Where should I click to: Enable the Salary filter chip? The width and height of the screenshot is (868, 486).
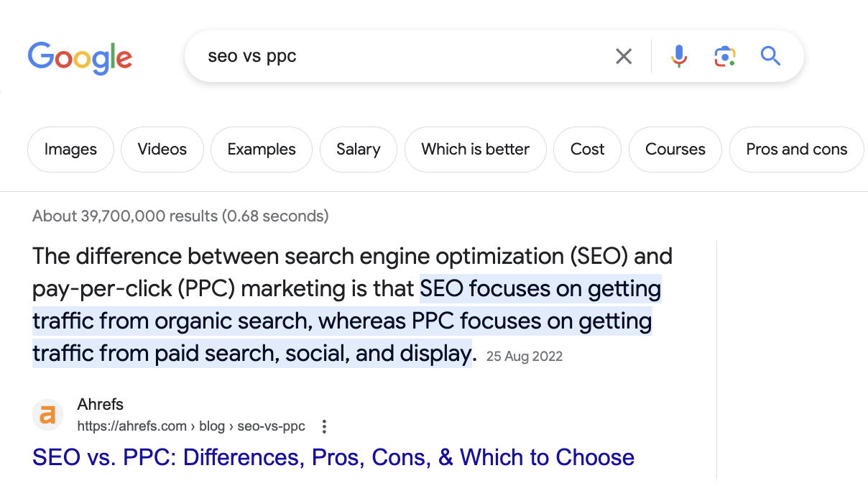[358, 149]
